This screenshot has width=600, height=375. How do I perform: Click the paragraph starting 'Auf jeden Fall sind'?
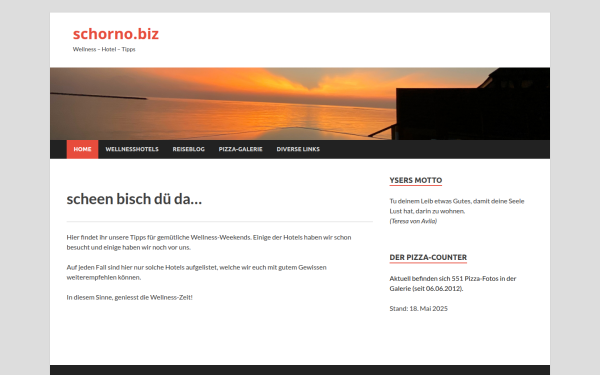coord(197,272)
